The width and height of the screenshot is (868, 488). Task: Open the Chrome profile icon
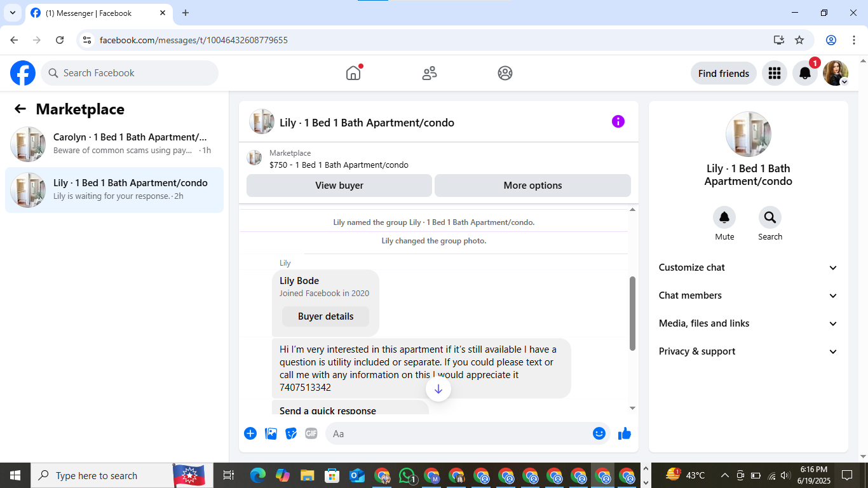[831, 40]
